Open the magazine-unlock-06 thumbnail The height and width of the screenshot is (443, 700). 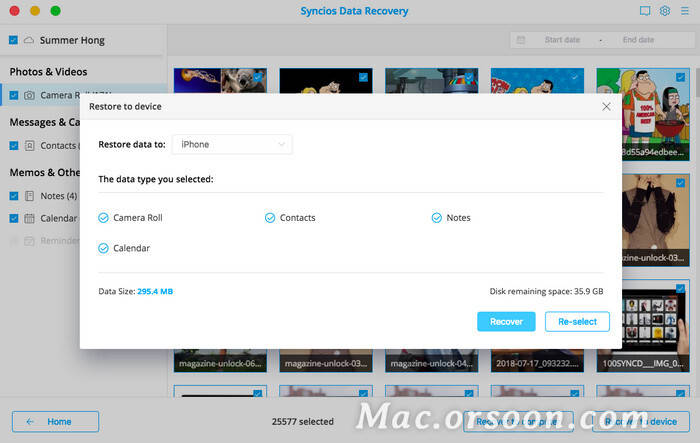tap(220, 360)
